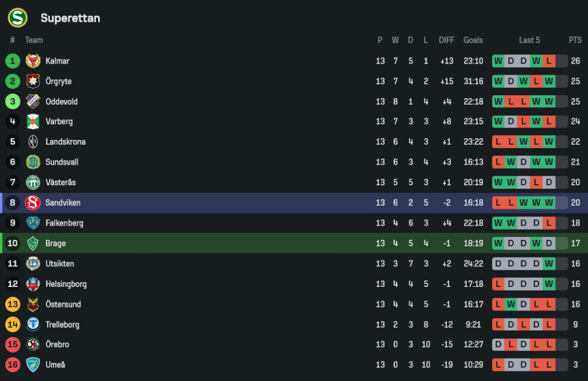The height and width of the screenshot is (381, 588).
Task: Click the Kalmar club crest
Action: click(33, 61)
